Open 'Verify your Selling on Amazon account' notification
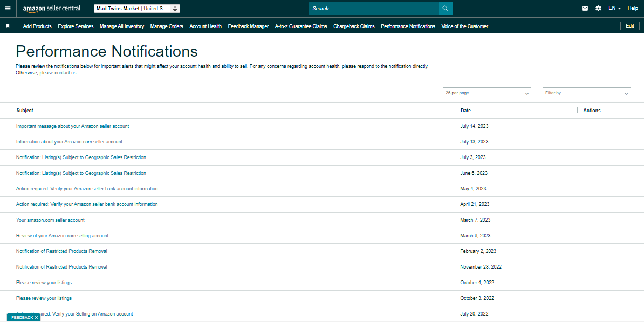The height and width of the screenshot is (322, 644). point(74,314)
